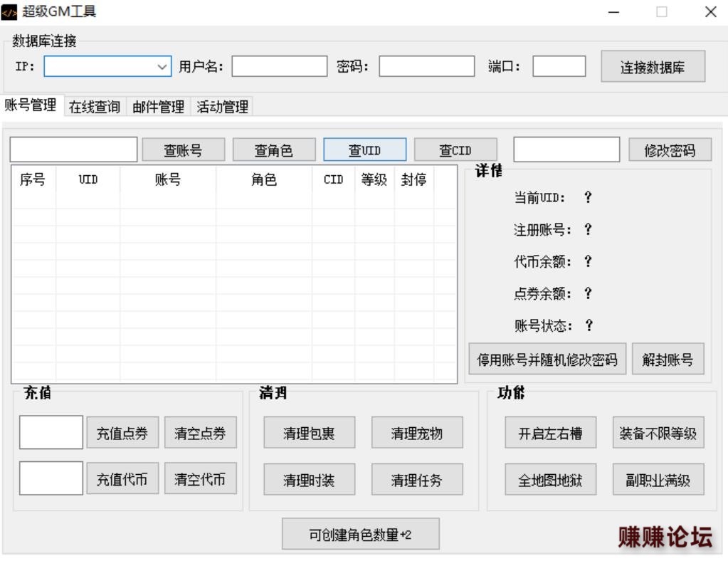Focus the 用户名 input field
This screenshot has width=728, height=566.
pos(279,67)
